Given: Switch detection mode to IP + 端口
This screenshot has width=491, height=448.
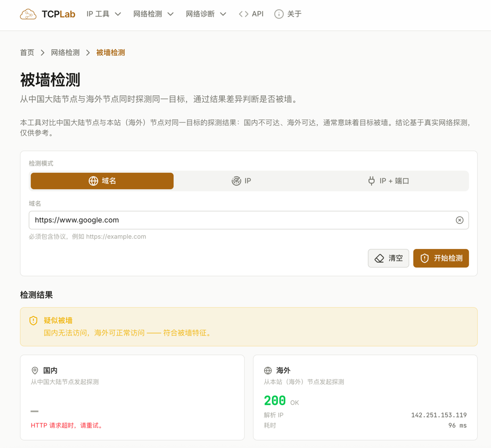Looking at the screenshot, I should 388,181.
